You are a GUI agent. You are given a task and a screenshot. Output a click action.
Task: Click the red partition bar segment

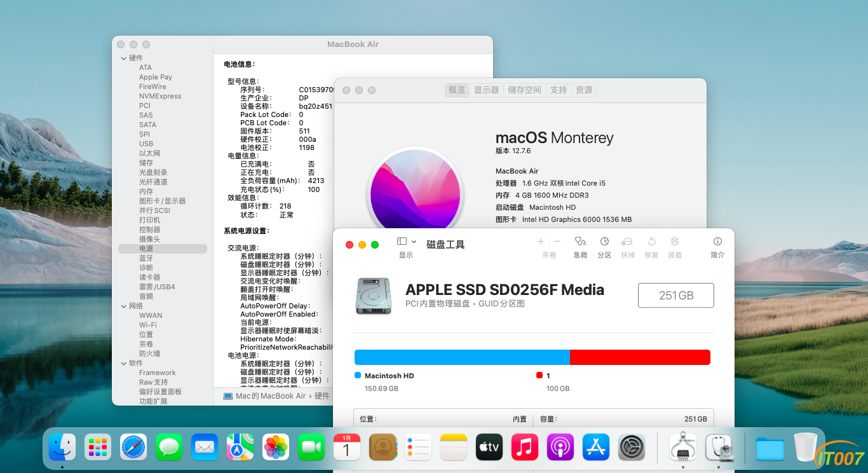tap(639, 357)
